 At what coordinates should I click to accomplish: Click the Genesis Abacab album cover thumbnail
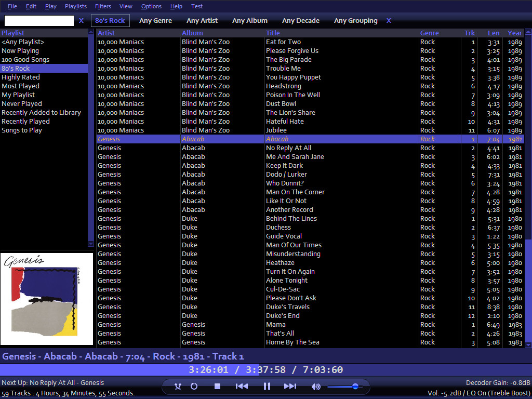46,299
